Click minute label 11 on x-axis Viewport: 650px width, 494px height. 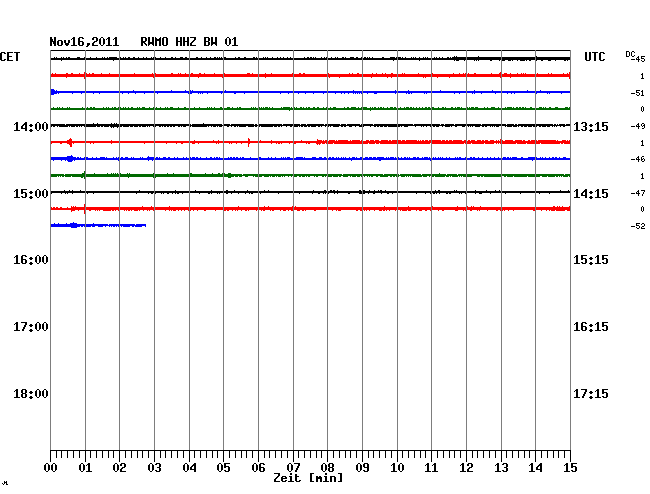pos(431,468)
